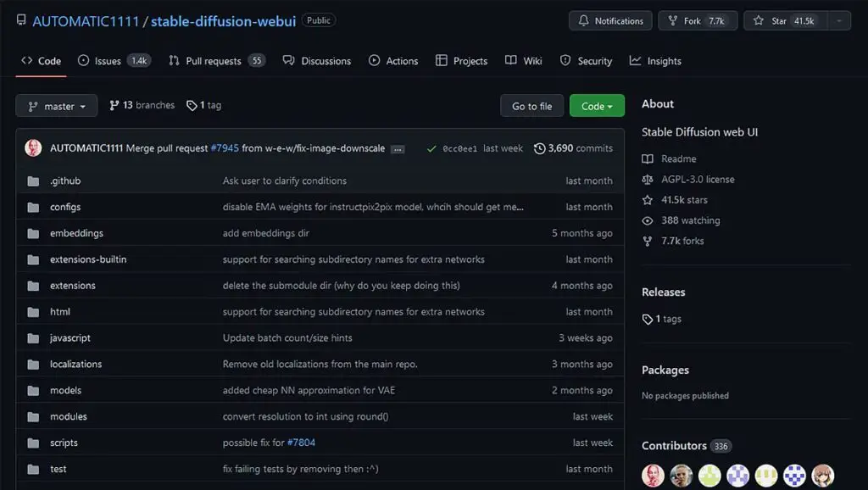The width and height of the screenshot is (868, 490).
Task: Click the star icon beside 41.5k stars
Action: [x=647, y=200]
